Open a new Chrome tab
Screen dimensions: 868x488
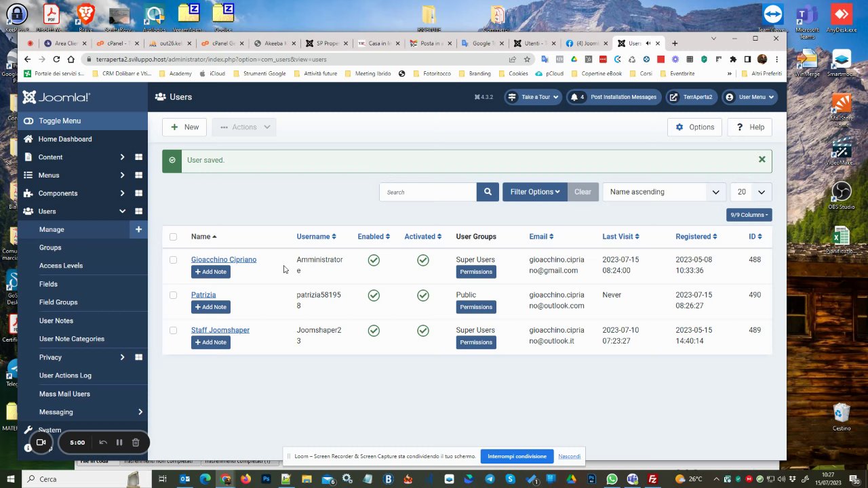click(675, 43)
